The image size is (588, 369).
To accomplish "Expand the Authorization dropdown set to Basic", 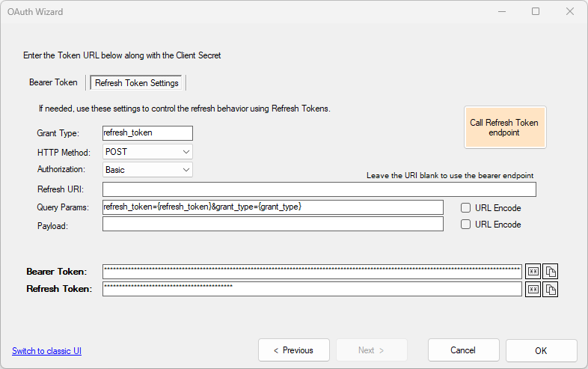I will (x=147, y=170).
